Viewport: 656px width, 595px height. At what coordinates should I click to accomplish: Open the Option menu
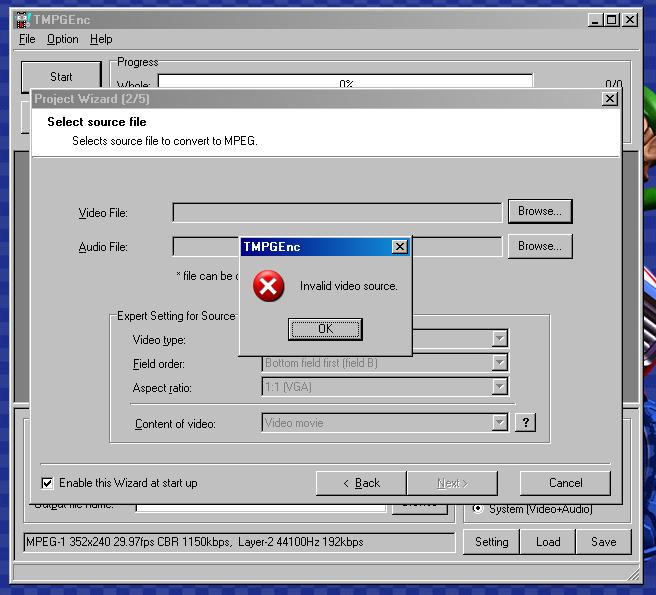pyautogui.click(x=63, y=39)
